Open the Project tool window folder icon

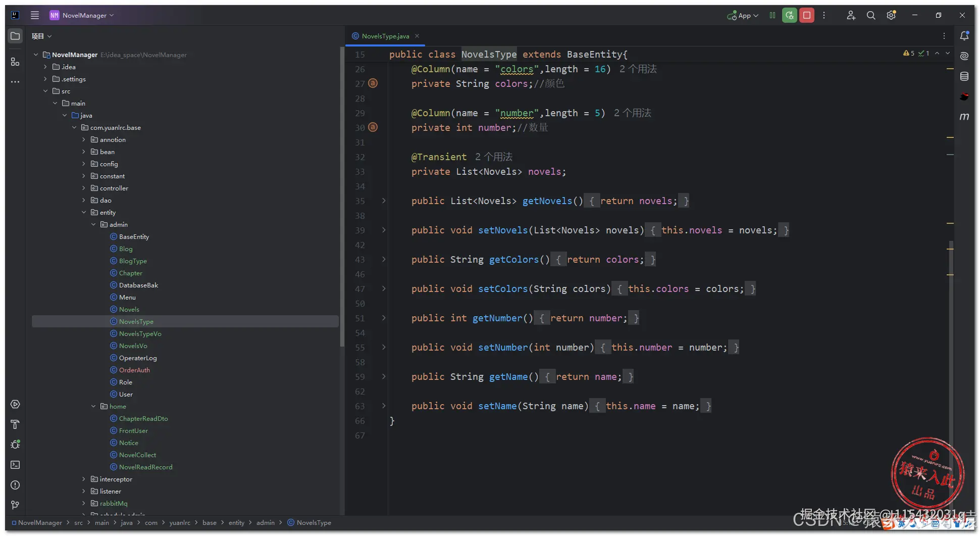15,36
